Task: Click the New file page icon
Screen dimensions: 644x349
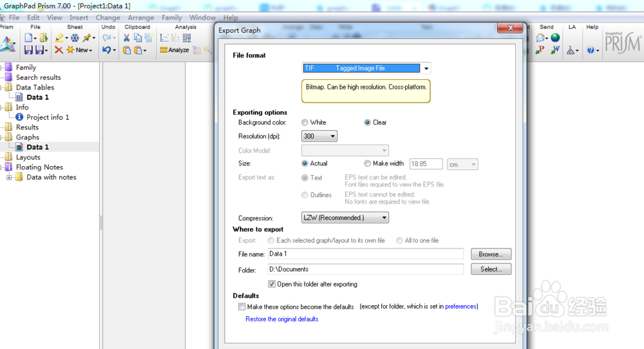Action: pyautogui.click(x=28, y=38)
